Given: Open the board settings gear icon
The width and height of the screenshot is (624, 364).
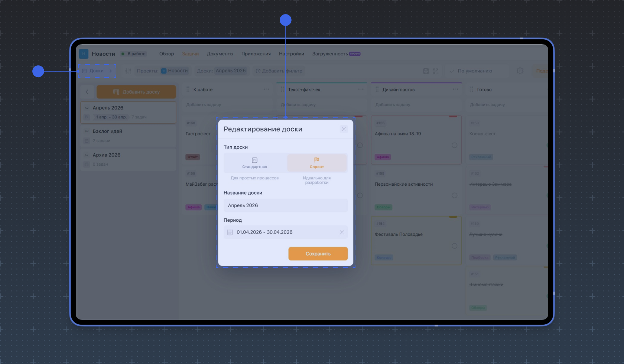Looking at the screenshot, I should coord(520,71).
